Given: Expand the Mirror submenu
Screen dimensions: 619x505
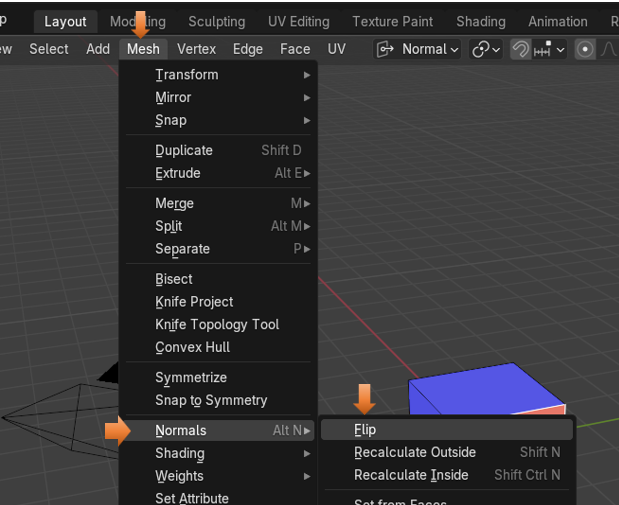Looking at the screenshot, I should (173, 98).
